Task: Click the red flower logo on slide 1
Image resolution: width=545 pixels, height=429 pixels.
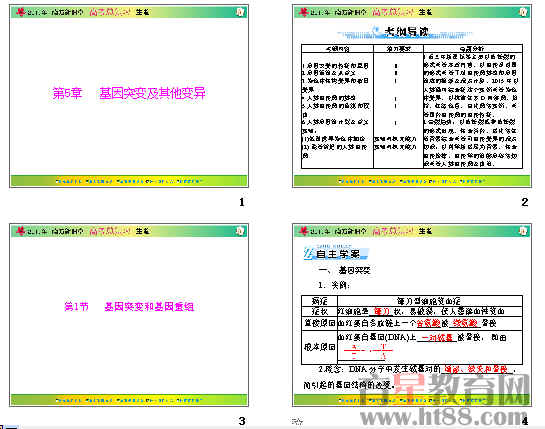Action: [x=21, y=12]
